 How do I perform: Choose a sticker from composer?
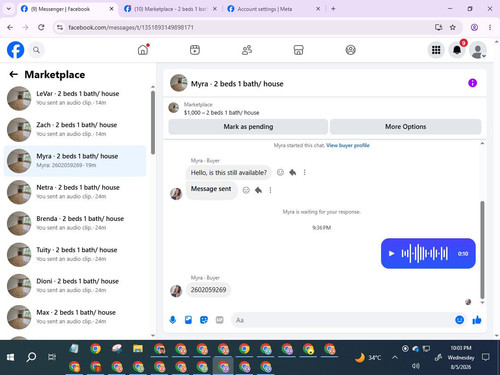click(204, 320)
